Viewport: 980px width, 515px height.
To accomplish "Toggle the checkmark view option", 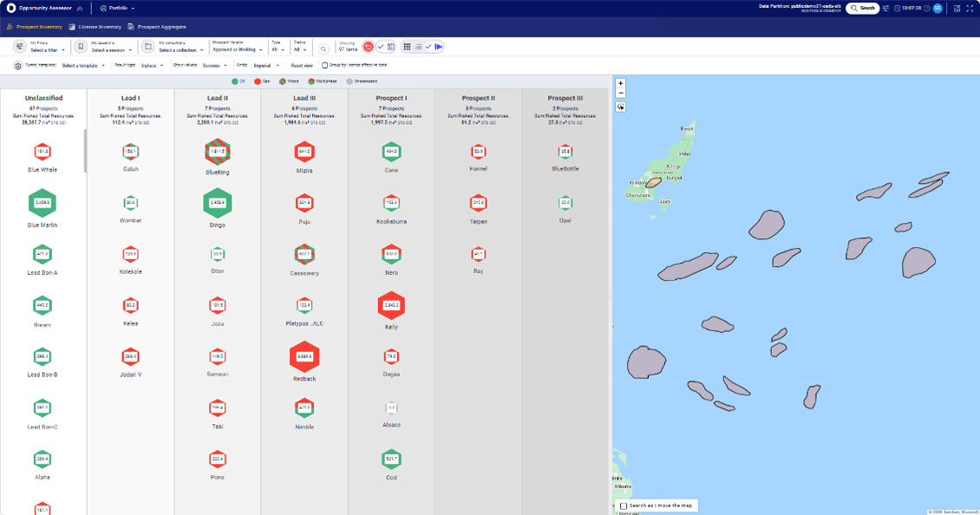I will (380, 47).
